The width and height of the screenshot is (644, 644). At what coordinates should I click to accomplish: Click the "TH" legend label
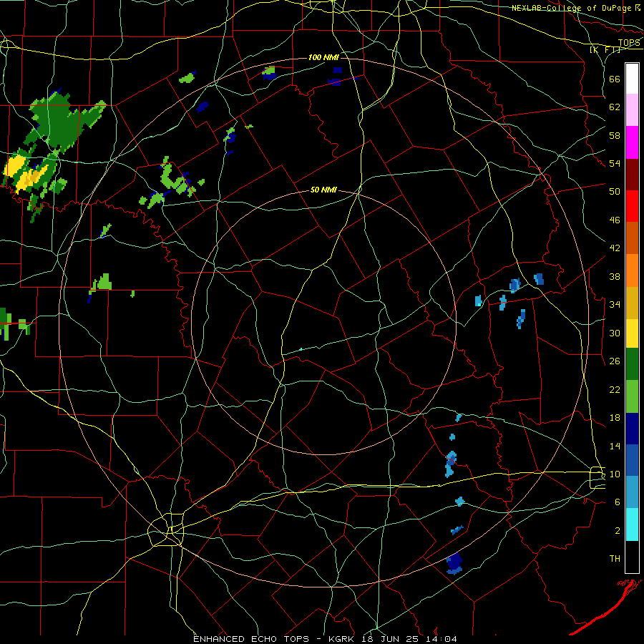coord(615,559)
